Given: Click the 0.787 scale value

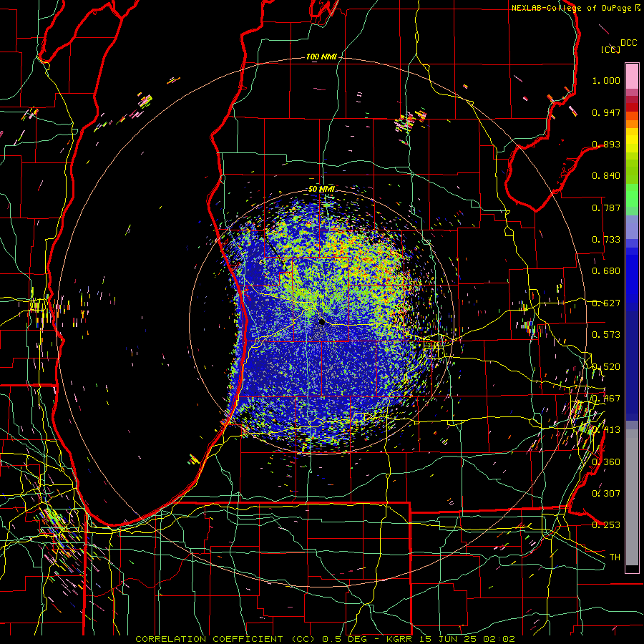Looking at the screenshot, I should tap(606, 208).
